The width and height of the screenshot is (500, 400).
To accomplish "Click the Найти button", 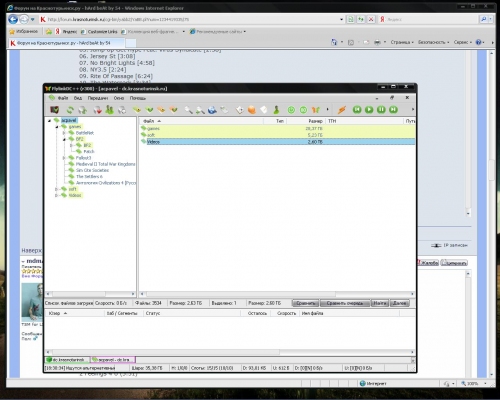I will click(x=380, y=303).
